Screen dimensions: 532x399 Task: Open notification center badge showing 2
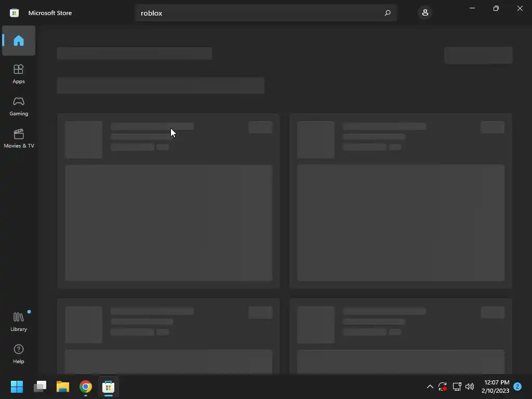517,387
